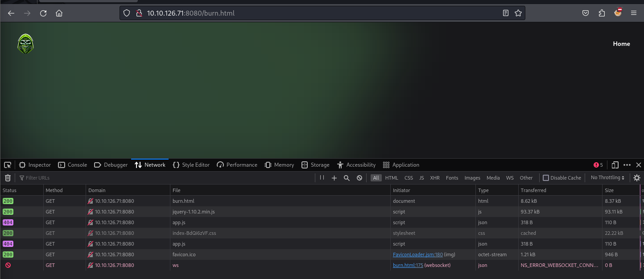
Task: Clear network log with trash icon
Action: [x=8, y=178]
